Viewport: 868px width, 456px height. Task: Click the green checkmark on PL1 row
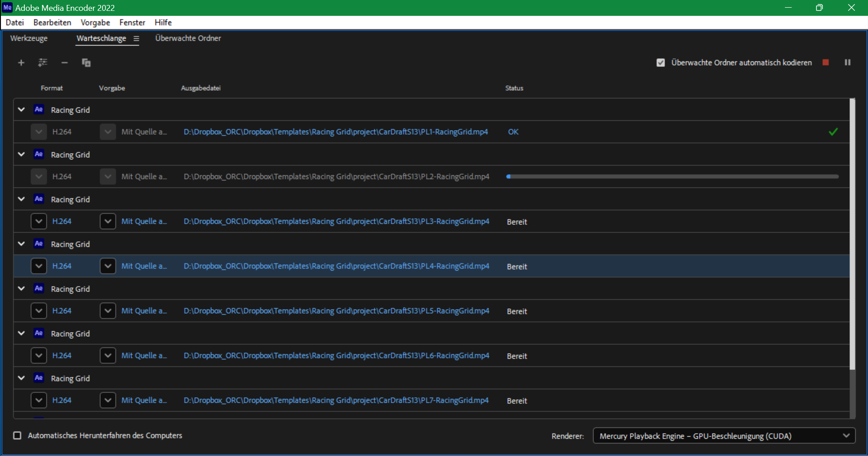pos(833,132)
